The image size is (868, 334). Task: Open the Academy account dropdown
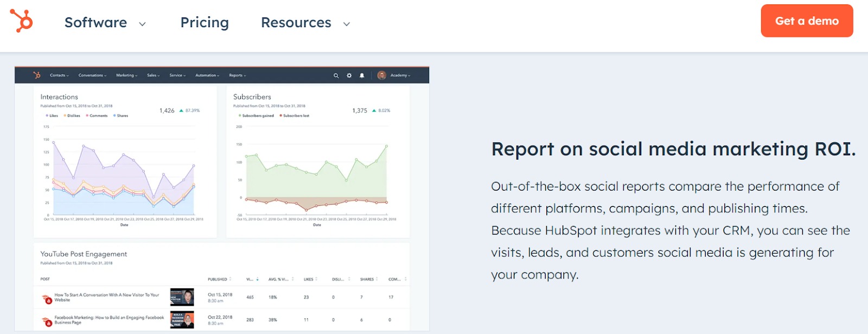[400, 75]
